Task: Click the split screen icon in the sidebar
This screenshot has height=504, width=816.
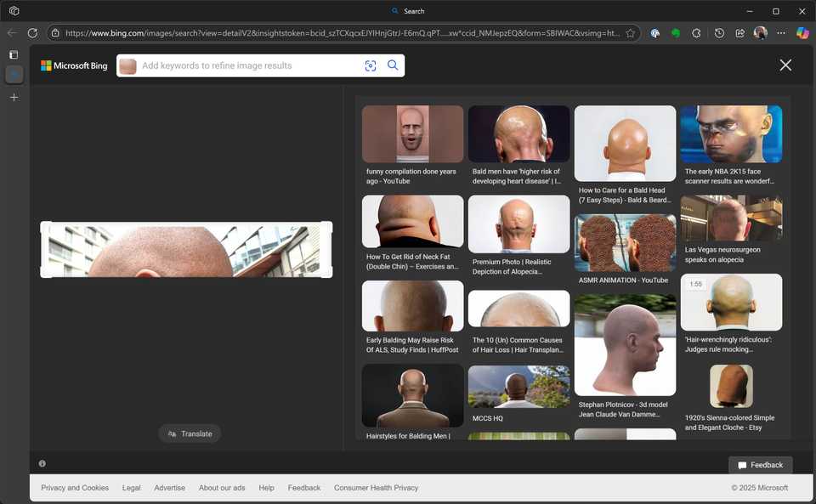Action: coord(14,54)
